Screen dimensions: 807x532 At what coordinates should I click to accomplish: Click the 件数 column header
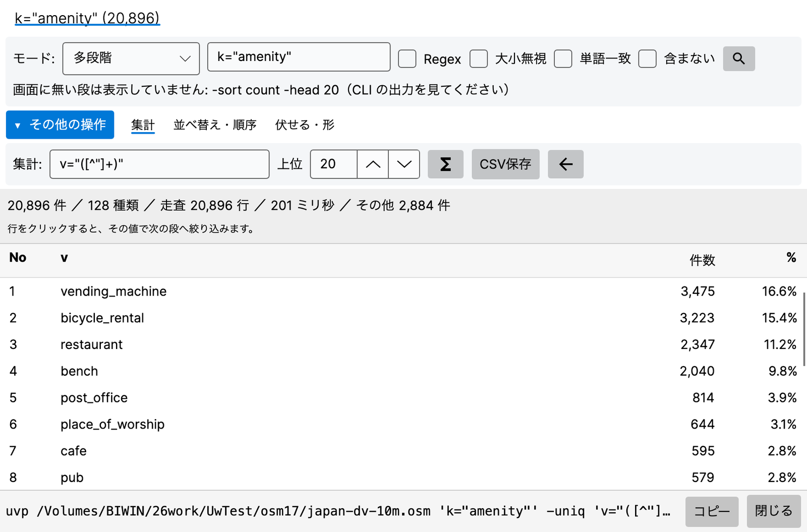[x=702, y=260]
